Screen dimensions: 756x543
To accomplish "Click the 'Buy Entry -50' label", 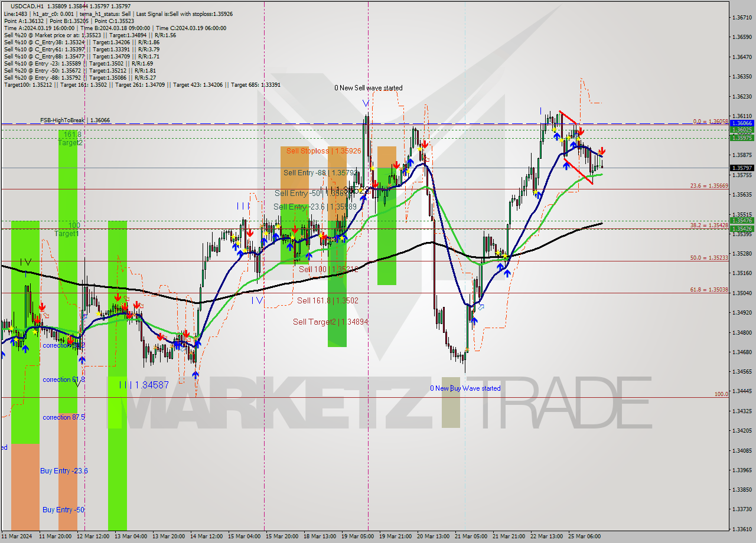I will (x=63, y=509).
